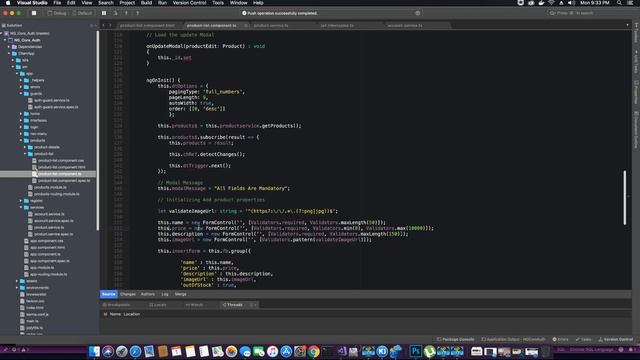Viewport: 640px width, 360px height.
Task: Open the File menu
Action: coord(57,3)
